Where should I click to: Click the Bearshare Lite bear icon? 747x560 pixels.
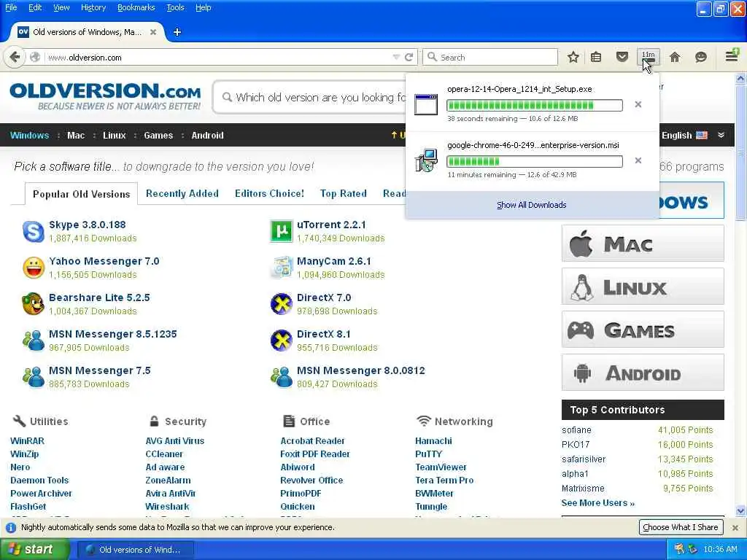click(34, 304)
